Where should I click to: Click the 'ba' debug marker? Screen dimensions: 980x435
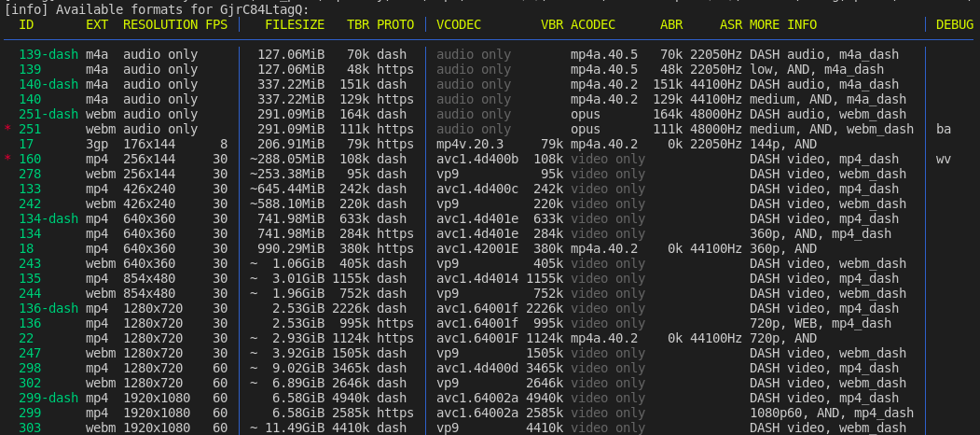click(943, 130)
